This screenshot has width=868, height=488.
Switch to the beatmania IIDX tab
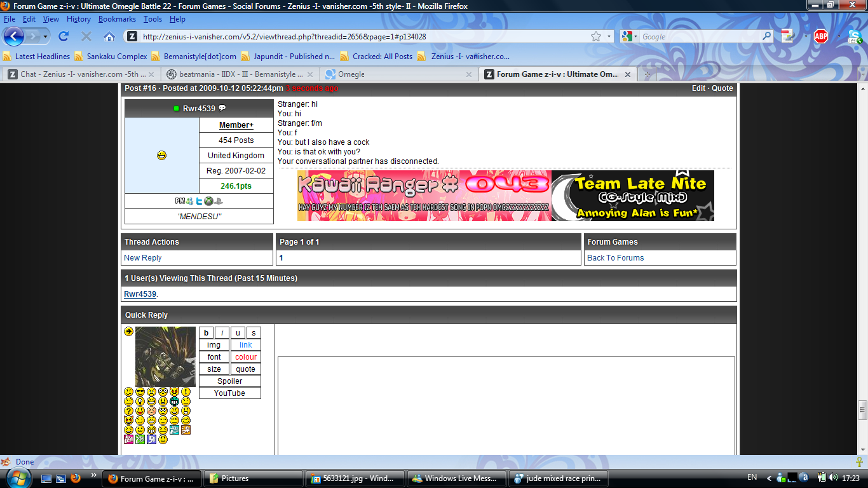[239, 74]
